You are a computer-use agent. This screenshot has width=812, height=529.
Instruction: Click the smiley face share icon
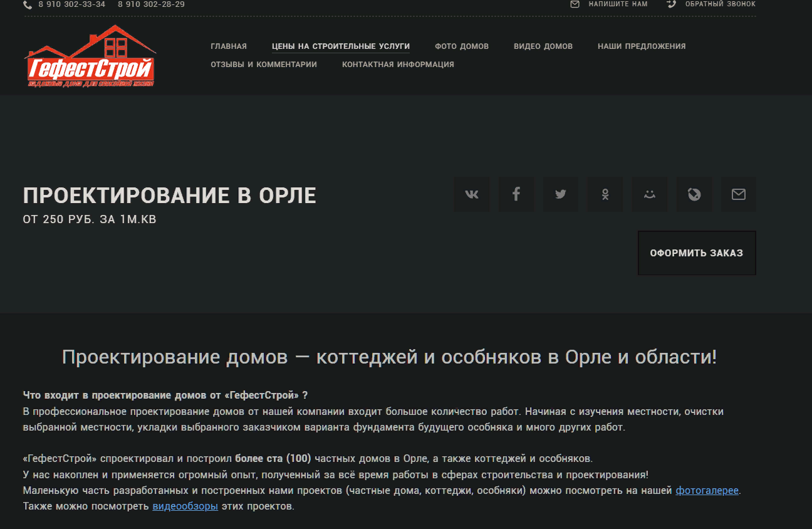650,194
